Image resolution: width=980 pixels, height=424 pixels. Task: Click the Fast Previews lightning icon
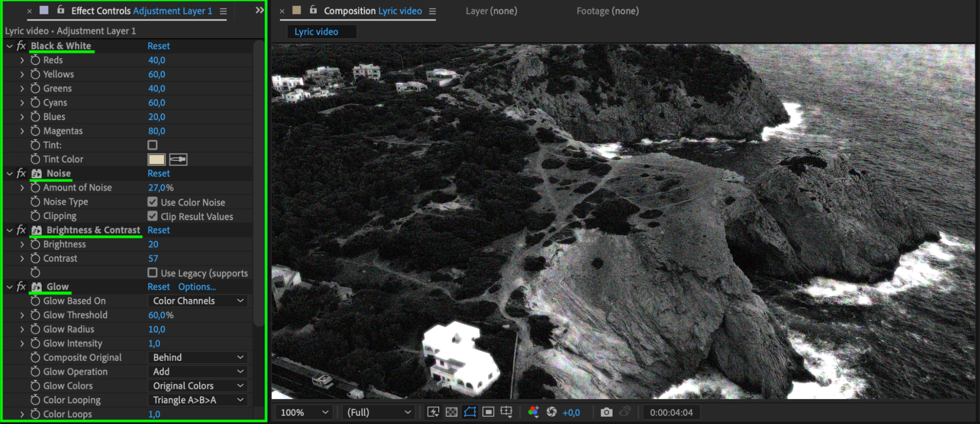pyautogui.click(x=433, y=412)
